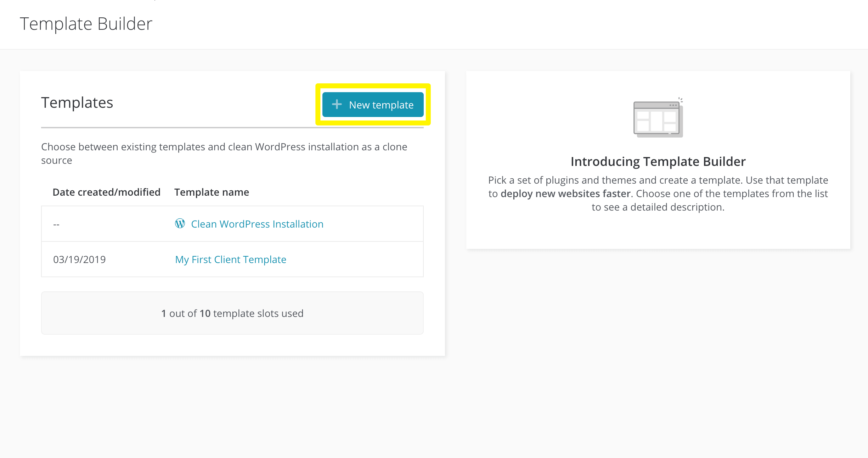The width and height of the screenshot is (868, 458).
Task: Click the Template Builder page title
Action: tap(86, 24)
